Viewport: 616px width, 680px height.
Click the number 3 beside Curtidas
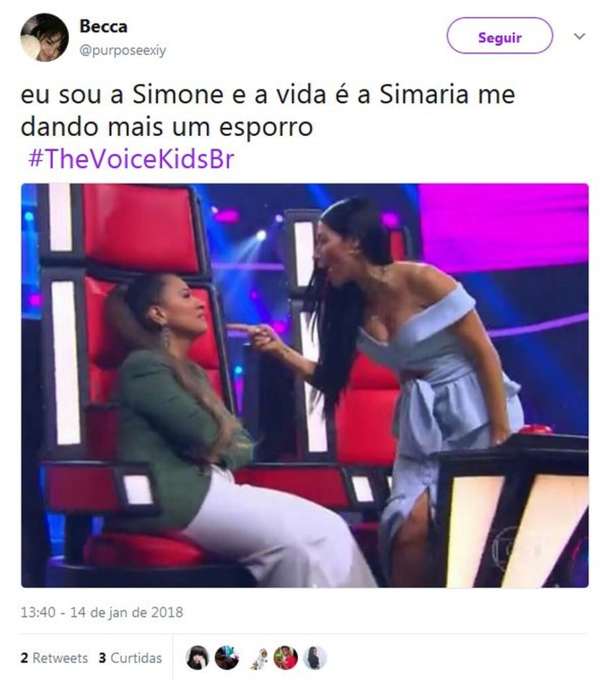[102, 658]
